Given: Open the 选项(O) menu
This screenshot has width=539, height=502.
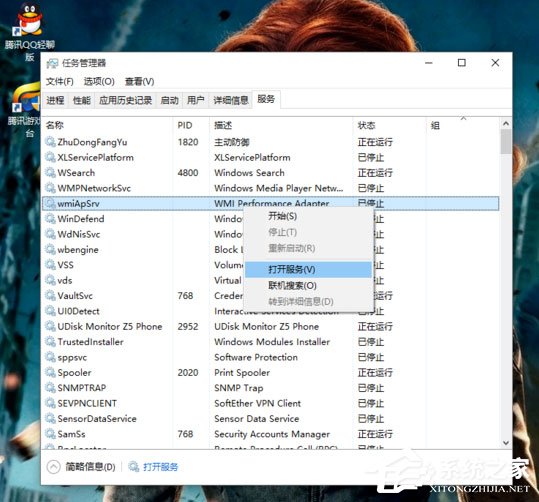Looking at the screenshot, I should (99, 81).
